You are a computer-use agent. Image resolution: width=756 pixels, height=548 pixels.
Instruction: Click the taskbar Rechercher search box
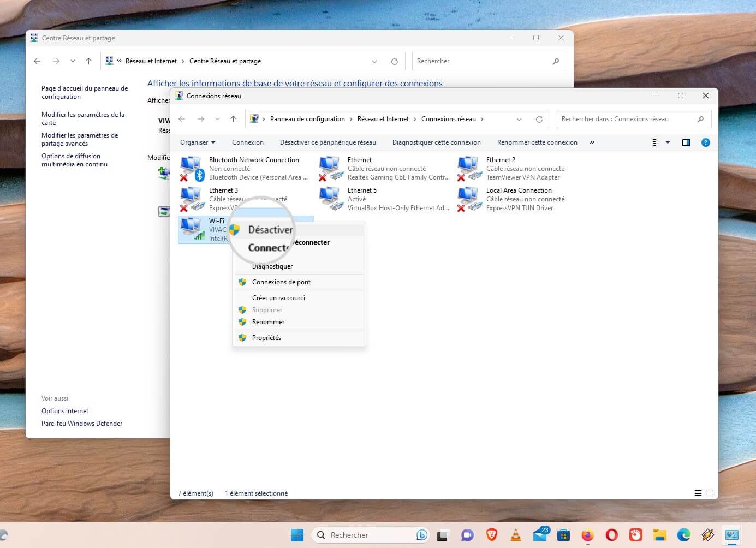point(370,535)
